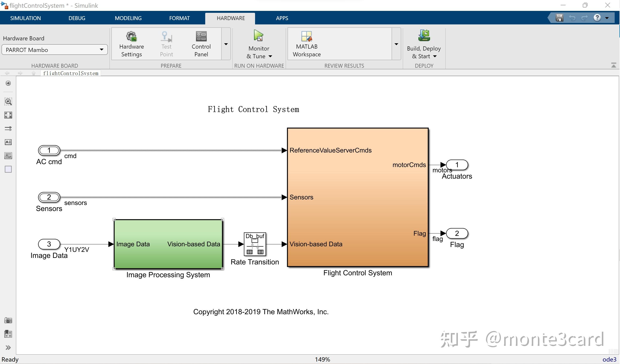The height and width of the screenshot is (364, 620).
Task: Add an area with the rectangle icon
Action: 8,169
